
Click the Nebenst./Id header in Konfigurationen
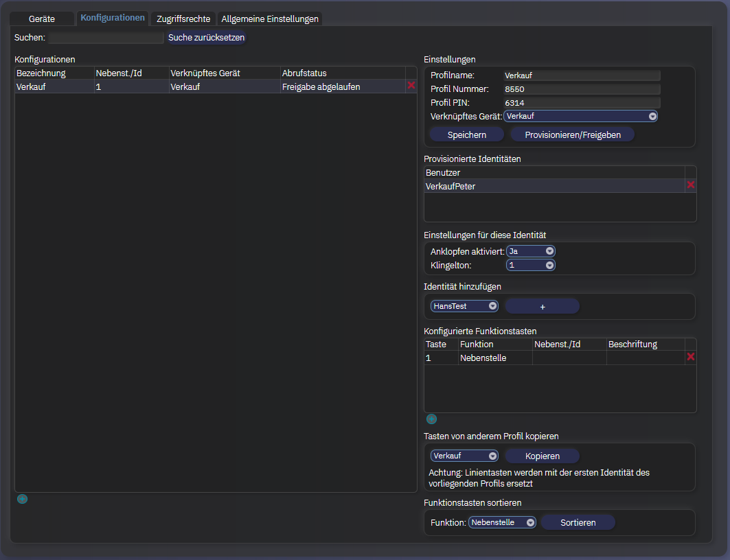(x=131, y=73)
